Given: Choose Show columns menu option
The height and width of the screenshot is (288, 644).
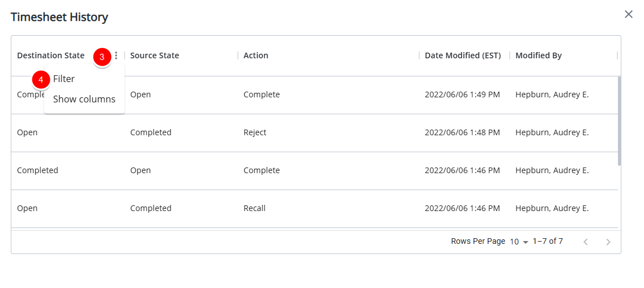Looking at the screenshot, I should click(84, 99).
